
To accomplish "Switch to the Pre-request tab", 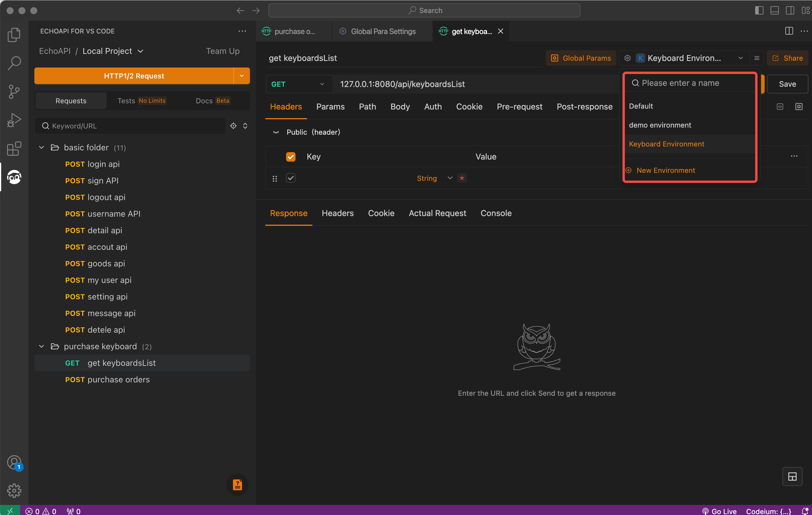I will [x=519, y=107].
